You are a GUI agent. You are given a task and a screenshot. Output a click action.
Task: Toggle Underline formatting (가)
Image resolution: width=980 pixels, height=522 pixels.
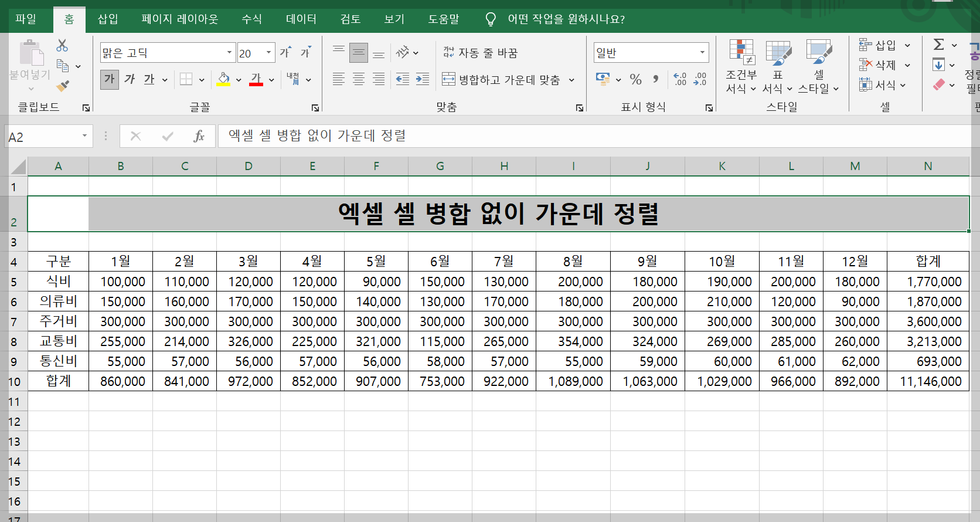point(149,79)
